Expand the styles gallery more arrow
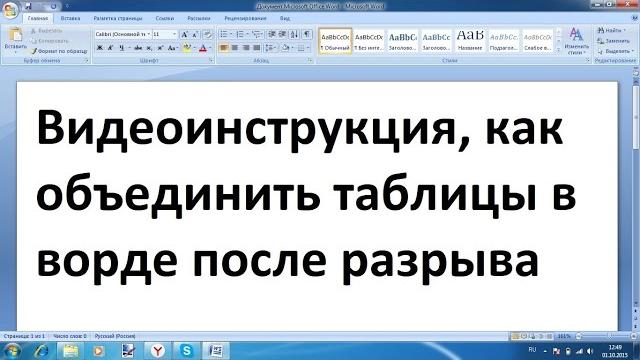 coord(558,50)
